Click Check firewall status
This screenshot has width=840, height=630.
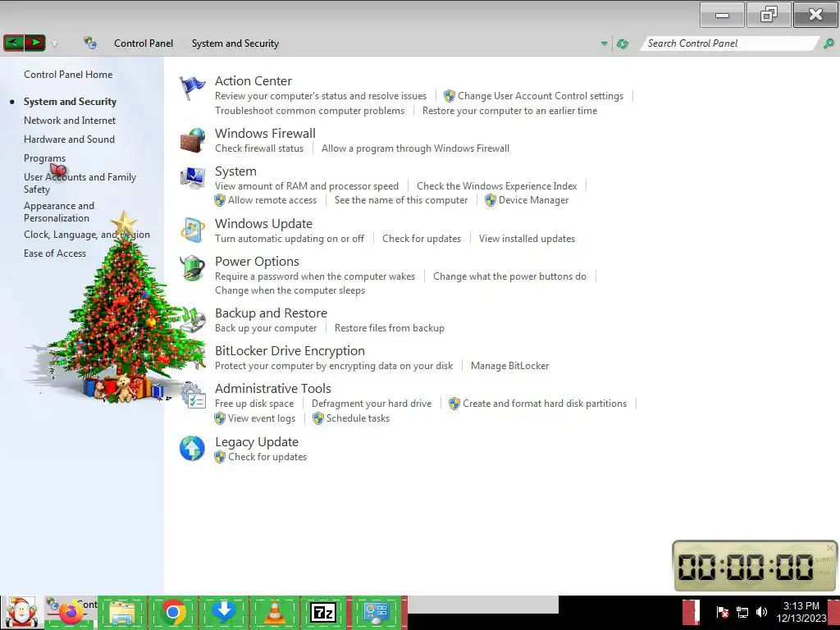(x=259, y=148)
